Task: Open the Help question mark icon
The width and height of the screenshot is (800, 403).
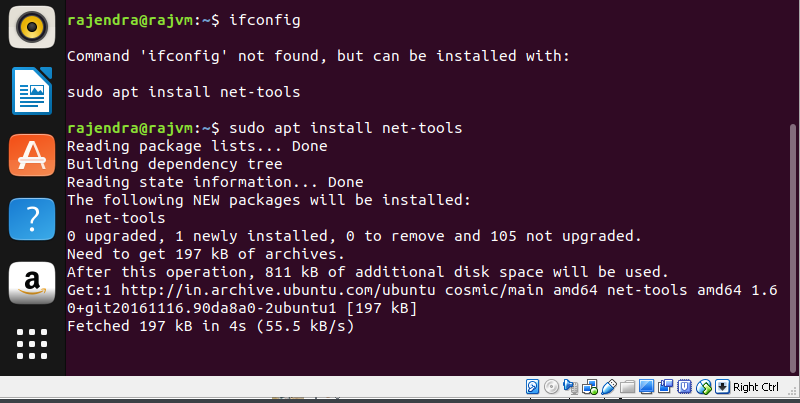Action: [31, 217]
